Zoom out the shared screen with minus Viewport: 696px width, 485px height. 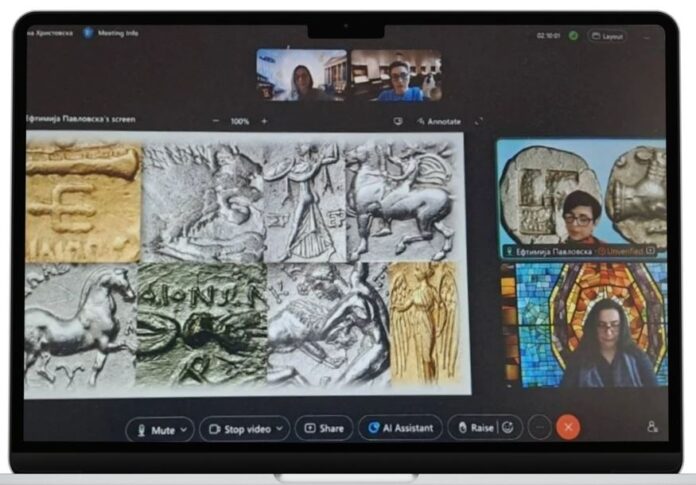pos(216,121)
